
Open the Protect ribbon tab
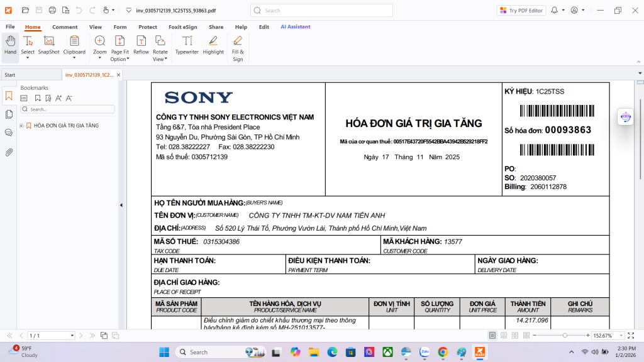(x=148, y=27)
